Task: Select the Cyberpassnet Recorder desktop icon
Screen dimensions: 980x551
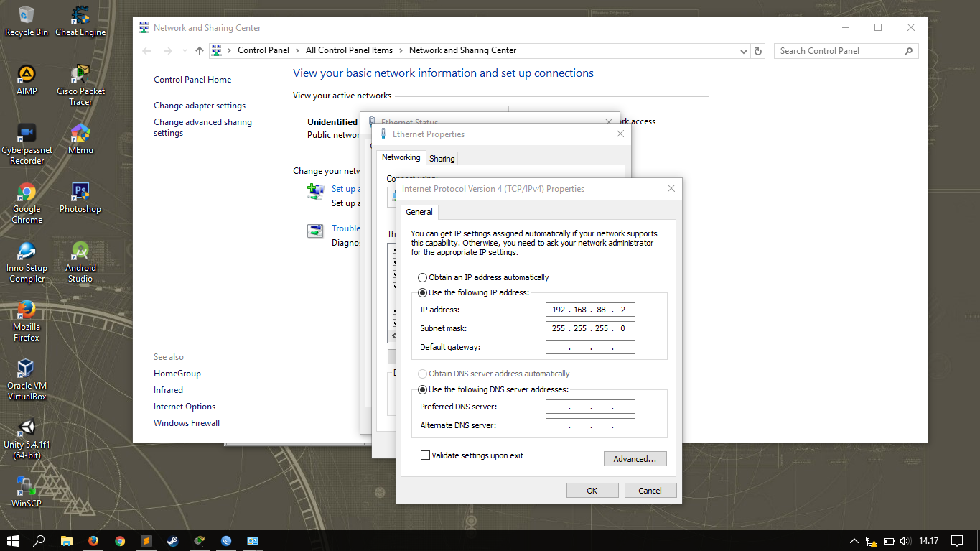Action: [27, 144]
